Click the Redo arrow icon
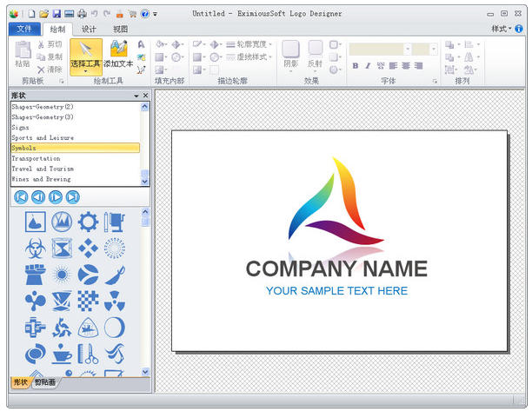The height and width of the screenshot is (411, 532). click(x=107, y=14)
